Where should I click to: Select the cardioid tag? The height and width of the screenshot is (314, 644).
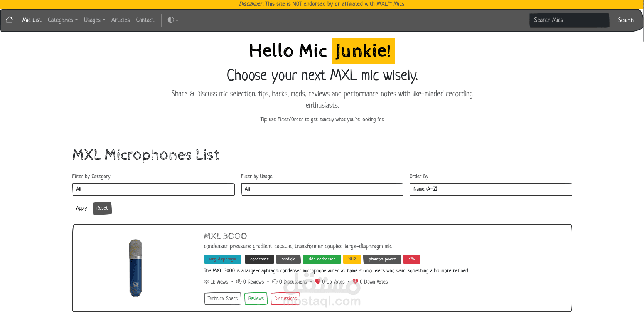pos(288,259)
